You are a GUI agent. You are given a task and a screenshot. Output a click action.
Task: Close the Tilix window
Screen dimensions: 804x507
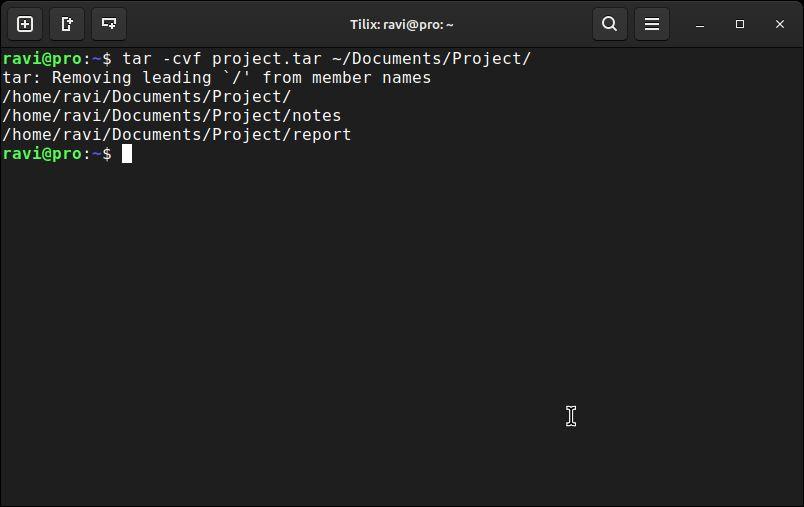click(x=780, y=24)
